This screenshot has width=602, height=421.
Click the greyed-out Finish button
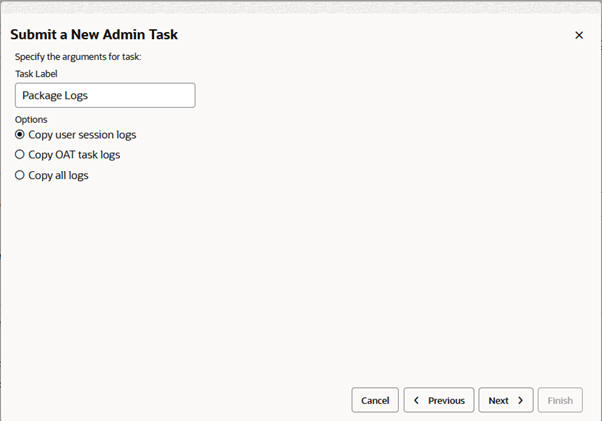point(560,400)
